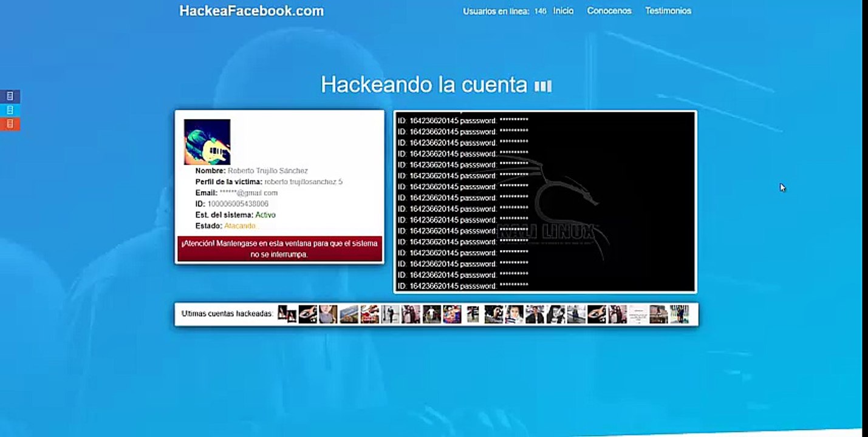Click the dark blue Facebook share button
Image resolution: width=868 pixels, height=437 pixels.
(10, 96)
